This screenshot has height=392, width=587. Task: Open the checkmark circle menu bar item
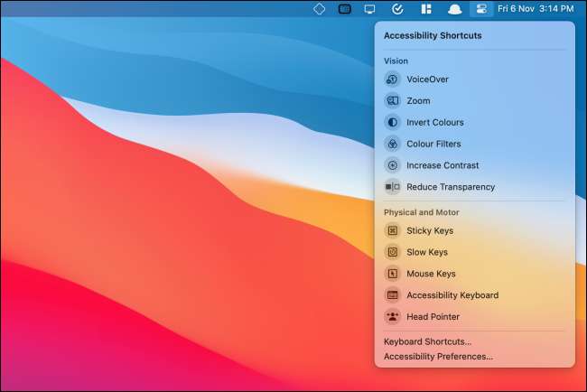point(396,9)
